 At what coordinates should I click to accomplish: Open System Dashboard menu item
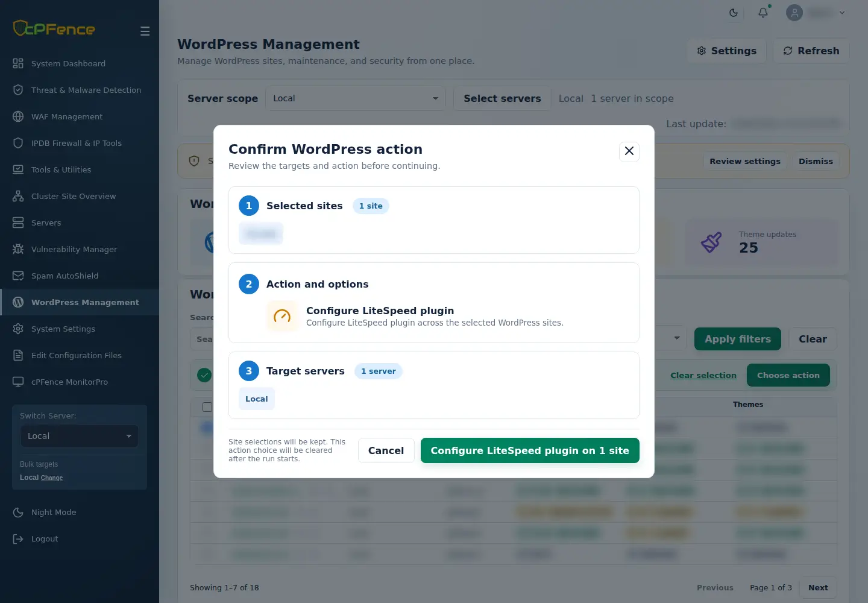tap(80, 63)
